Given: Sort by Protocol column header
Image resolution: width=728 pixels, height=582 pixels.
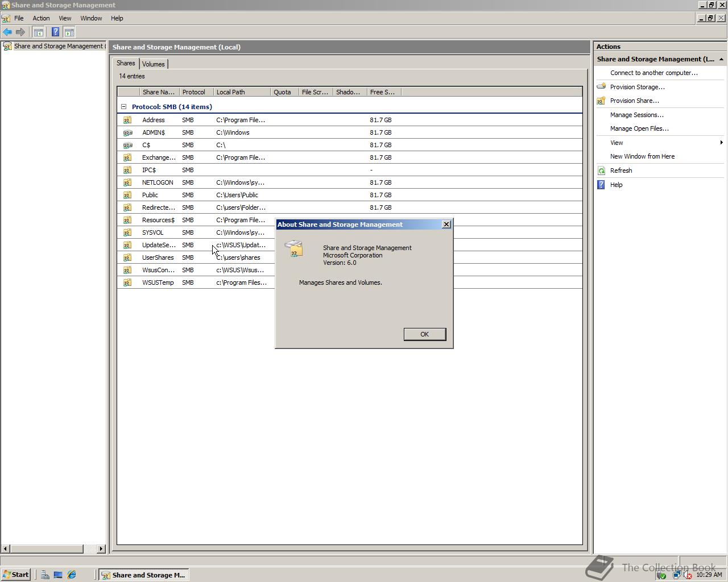Looking at the screenshot, I should click(196, 92).
